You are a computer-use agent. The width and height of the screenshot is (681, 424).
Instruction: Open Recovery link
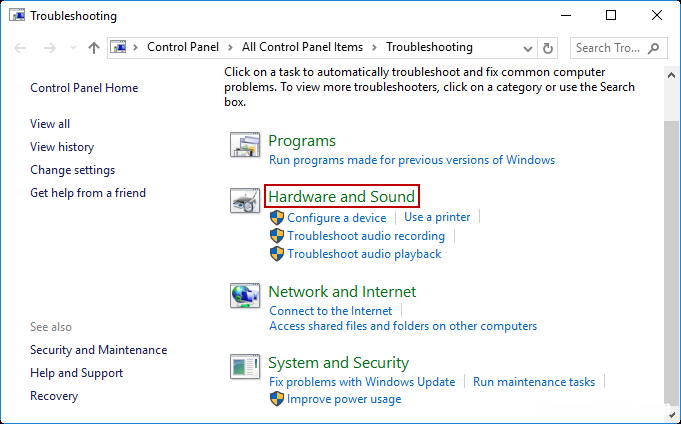pyautogui.click(x=54, y=396)
